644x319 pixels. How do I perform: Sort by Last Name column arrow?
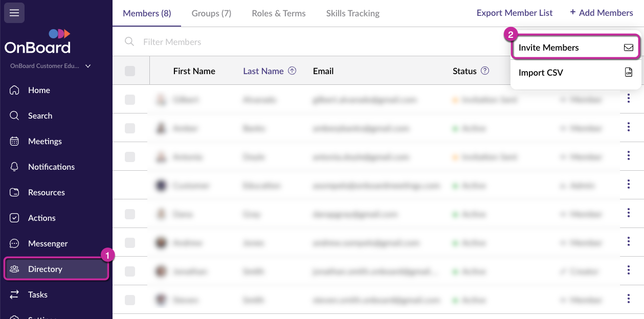[x=292, y=71]
